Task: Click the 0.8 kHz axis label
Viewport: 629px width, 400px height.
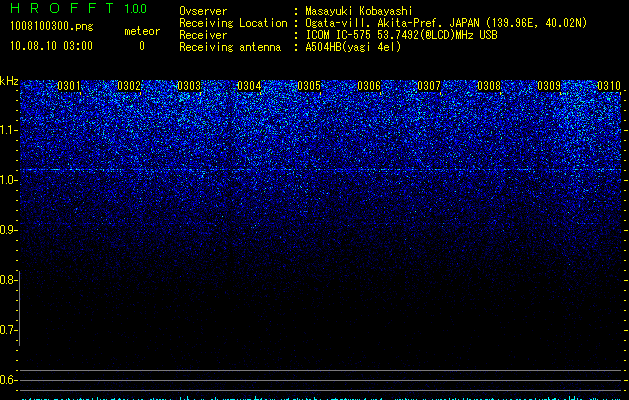Action: 8,280
